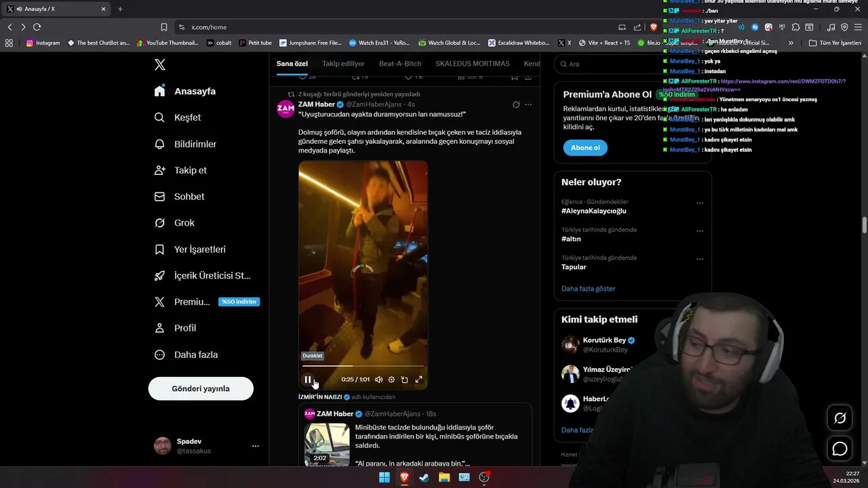Open Instagram bookmark
Image resolution: width=868 pixels, height=488 pixels.
[43, 43]
